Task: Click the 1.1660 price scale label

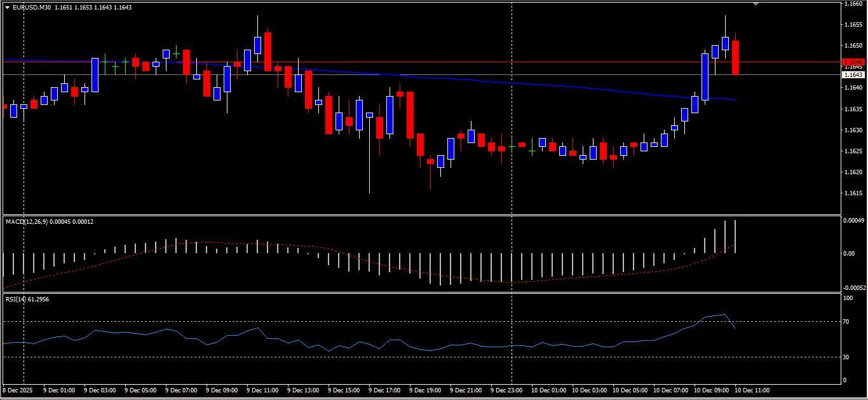Action: pyautogui.click(x=853, y=4)
